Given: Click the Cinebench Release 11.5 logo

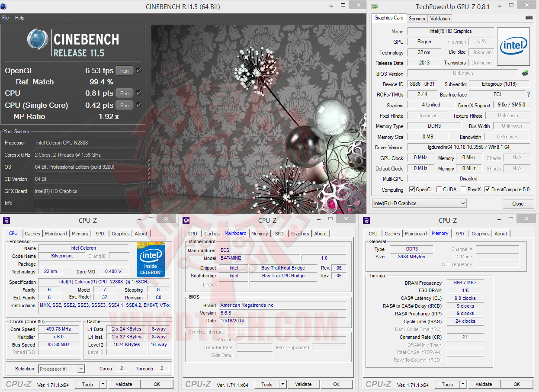Looking at the screenshot, I should coord(73,43).
